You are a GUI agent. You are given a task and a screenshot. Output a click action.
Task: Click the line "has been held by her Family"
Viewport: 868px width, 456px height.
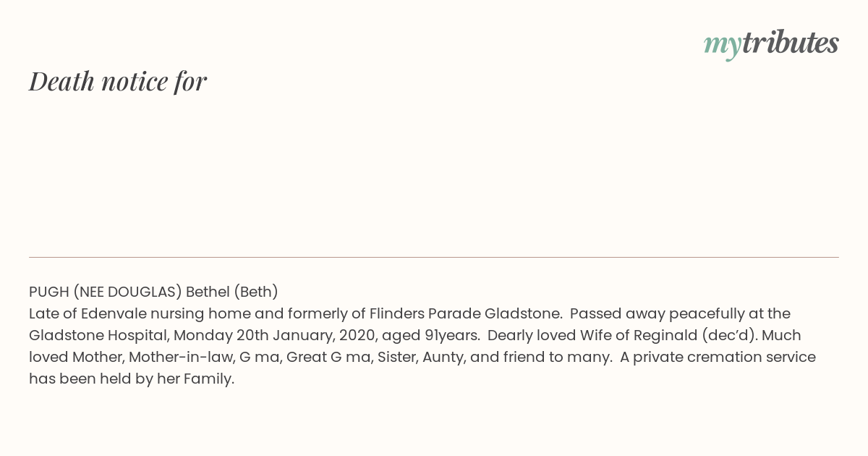pyautogui.click(x=130, y=379)
